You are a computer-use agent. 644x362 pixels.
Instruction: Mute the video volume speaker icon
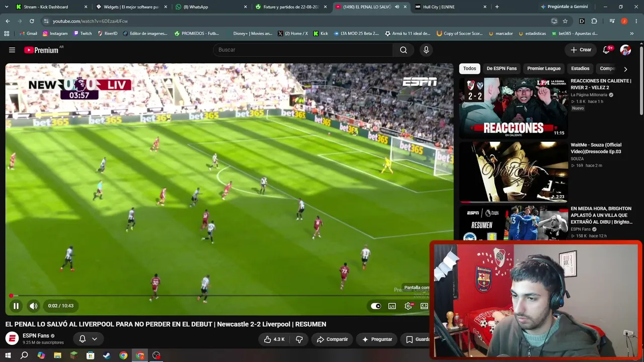33,306
